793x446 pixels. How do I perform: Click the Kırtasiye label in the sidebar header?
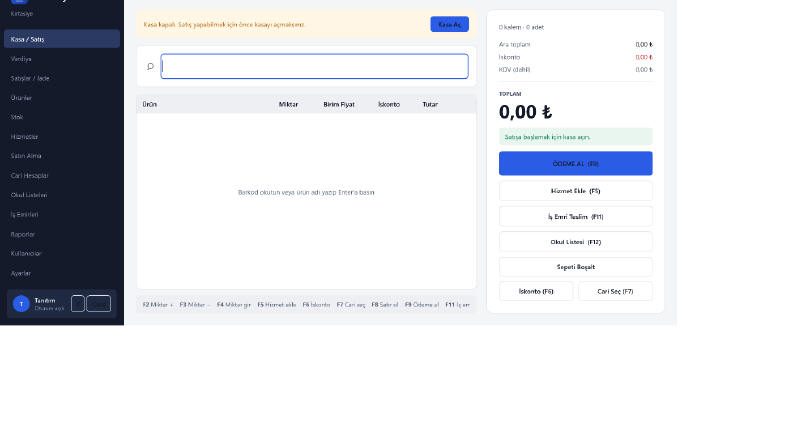pos(22,14)
